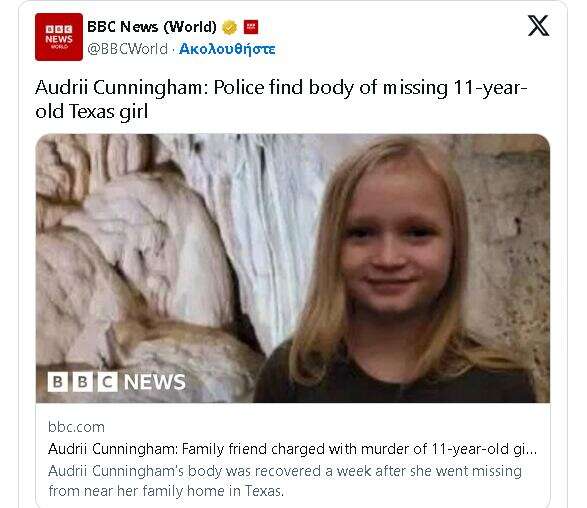587x508 pixels.
Task: Click the gold verified checkmark badge
Action: tap(229, 27)
